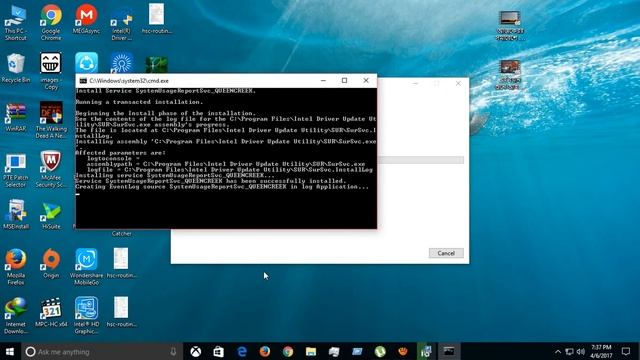The height and width of the screenshot is (360, 640).
Task: Click Cortana microphone icon in search box
Action: 173,351
